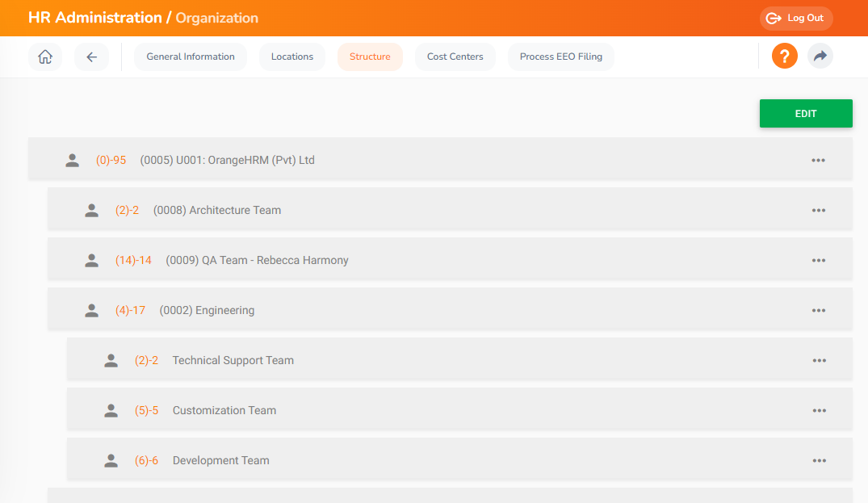868x503 pixels.
Task: Open options menu for OrangeHRM (Pvt) Ltd row
Action: tap(818, 161)
